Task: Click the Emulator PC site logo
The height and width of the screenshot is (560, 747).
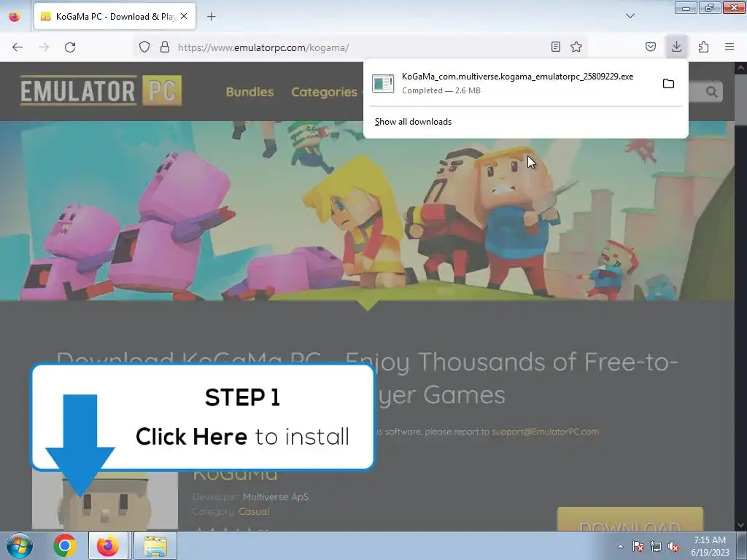Action: (x=101, y=90)
